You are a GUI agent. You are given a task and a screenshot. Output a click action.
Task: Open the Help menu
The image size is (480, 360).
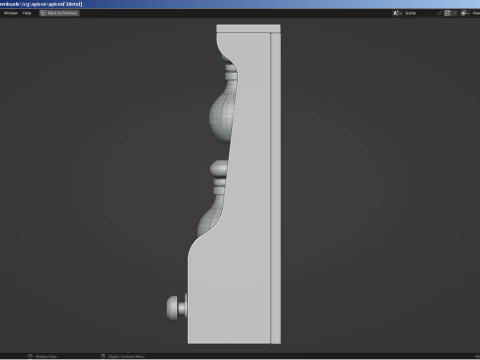click(27, 13)
